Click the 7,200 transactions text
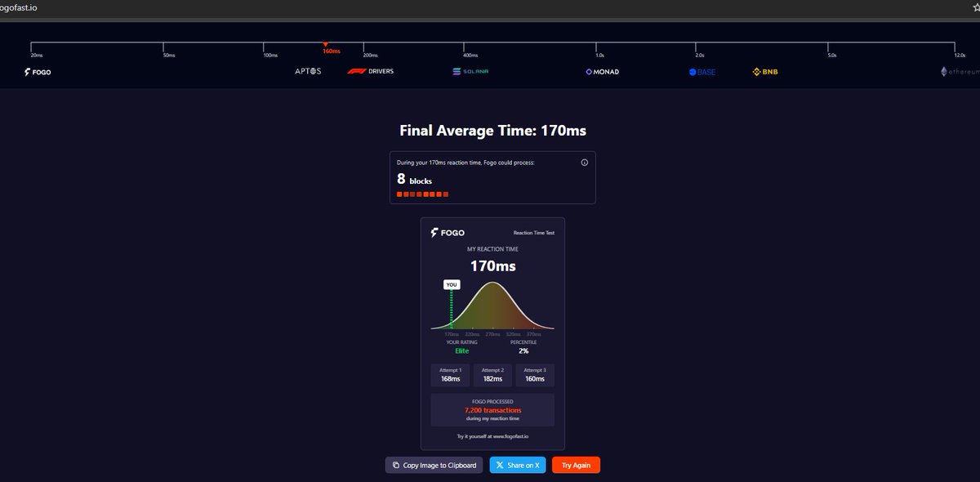 pos(492,410)
